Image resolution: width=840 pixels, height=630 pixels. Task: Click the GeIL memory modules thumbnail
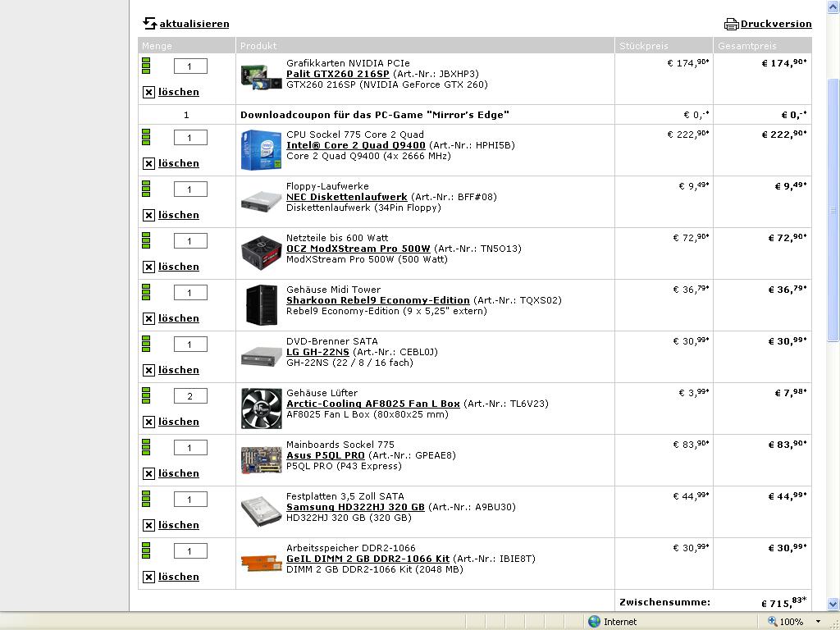(262, 563)
